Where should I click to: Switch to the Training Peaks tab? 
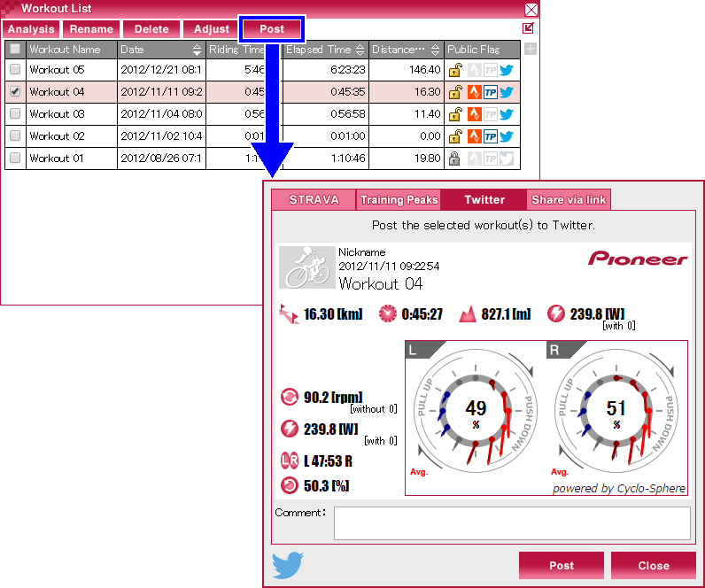(x=399, y=199)
